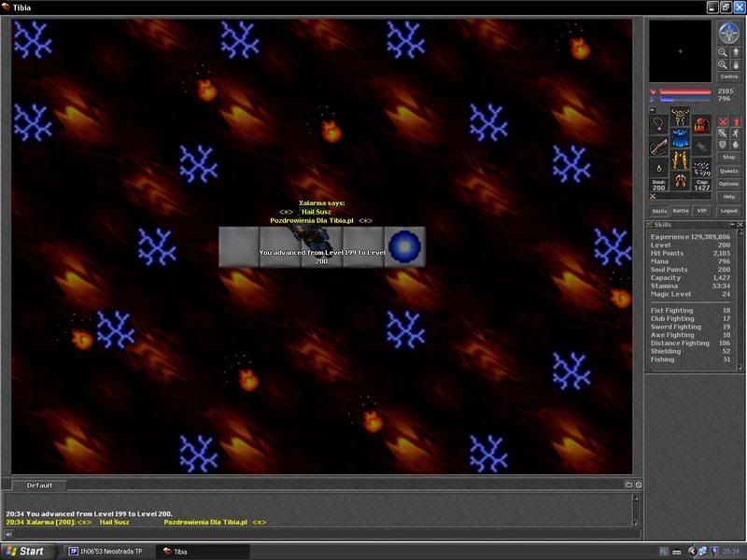This screenshot has width=747, height=560.
Task: Click the Magic Level skill row
Action: 690,294
